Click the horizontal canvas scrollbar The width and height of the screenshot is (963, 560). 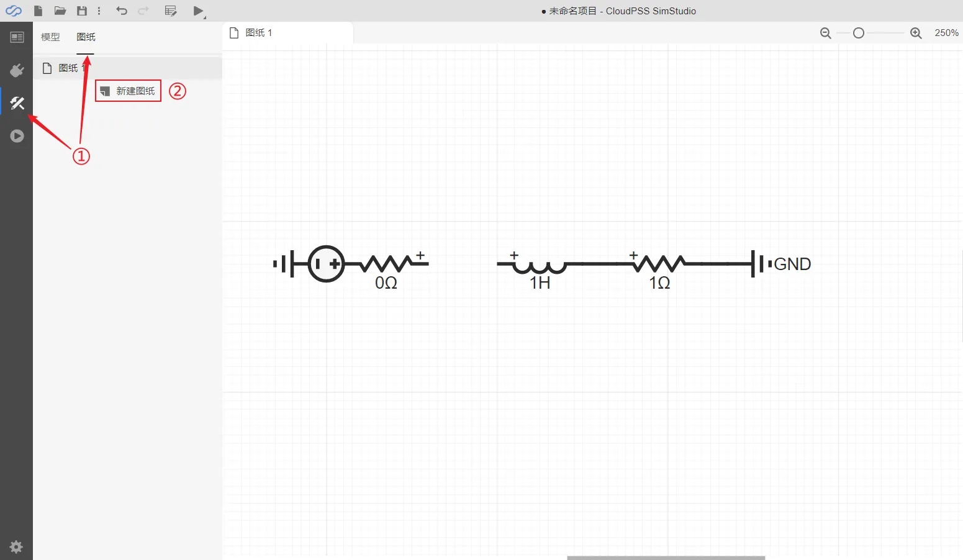click(666, 558)
